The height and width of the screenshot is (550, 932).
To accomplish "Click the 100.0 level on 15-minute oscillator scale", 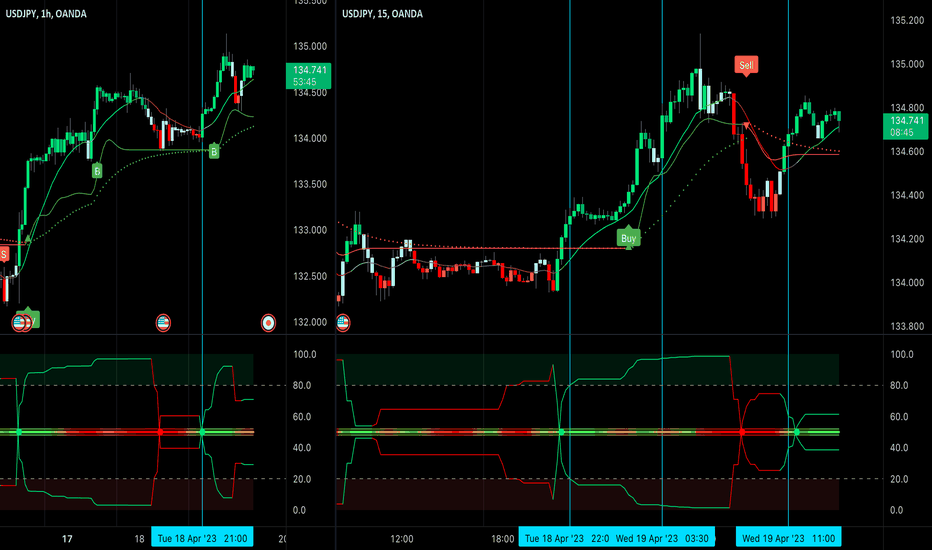I will click(x=901, y=354).
